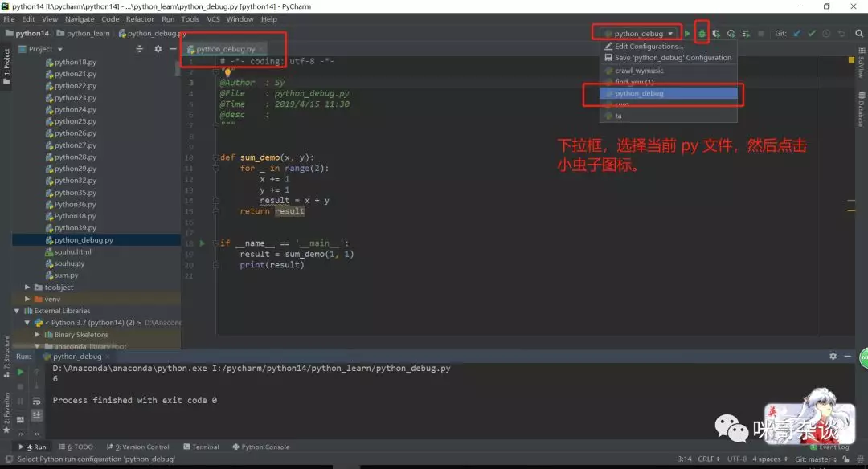This screenshot has width=868, height=469.
Task: Collapse External Libraries node
Action: 17,311
